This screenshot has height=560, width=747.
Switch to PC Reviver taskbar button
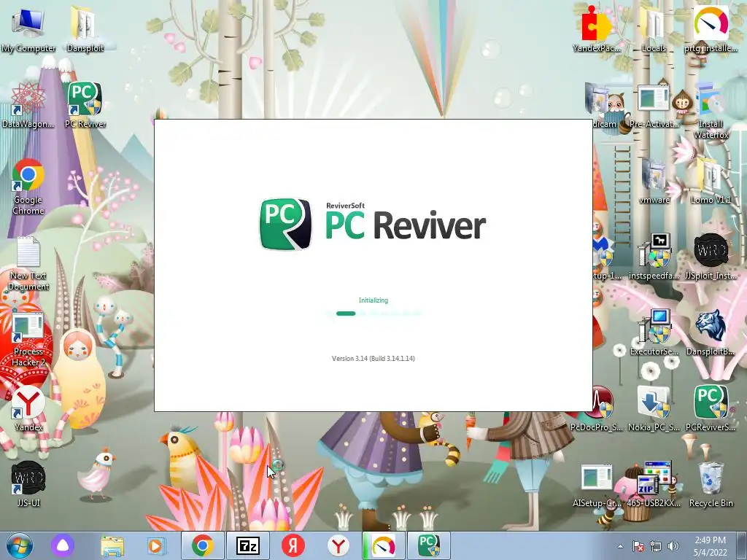[428, 545]
